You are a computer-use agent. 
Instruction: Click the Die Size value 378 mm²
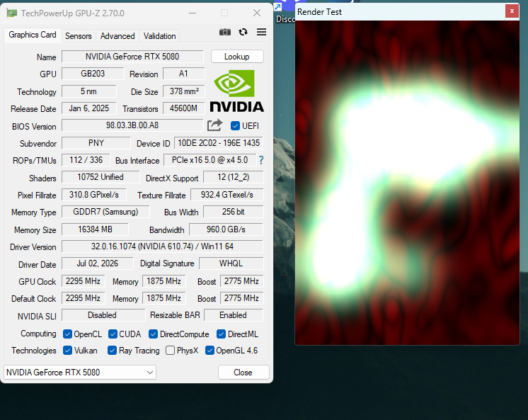(183, 91)
